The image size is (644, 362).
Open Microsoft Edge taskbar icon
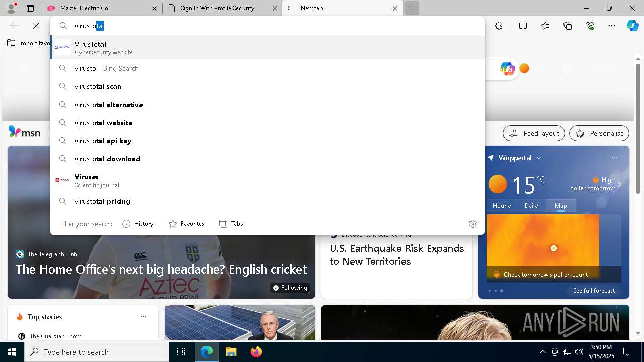click(207, 352)
